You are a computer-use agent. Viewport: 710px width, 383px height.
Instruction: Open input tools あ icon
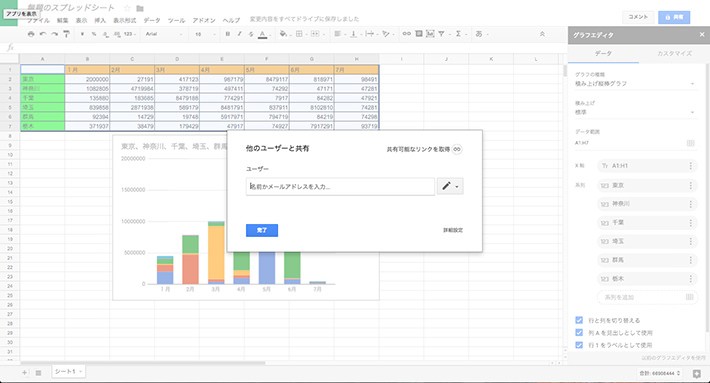480,34
